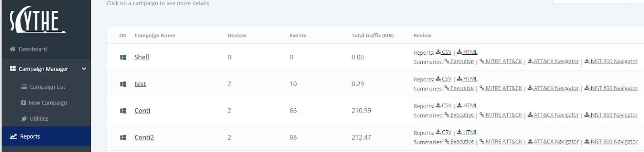Download the CSV report for test campaign
644x152 pixels.
tap(444, 79)
